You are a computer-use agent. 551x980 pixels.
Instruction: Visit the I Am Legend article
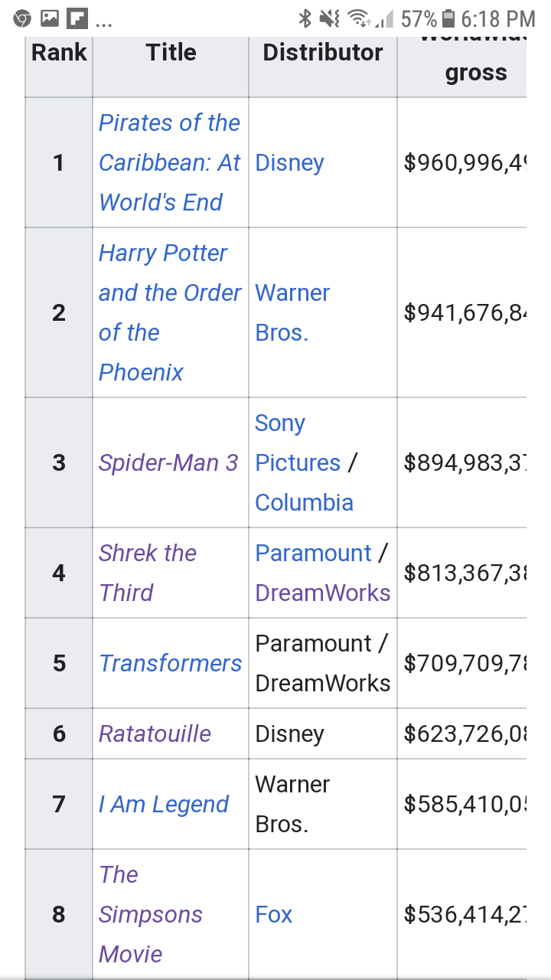point(164,804)
